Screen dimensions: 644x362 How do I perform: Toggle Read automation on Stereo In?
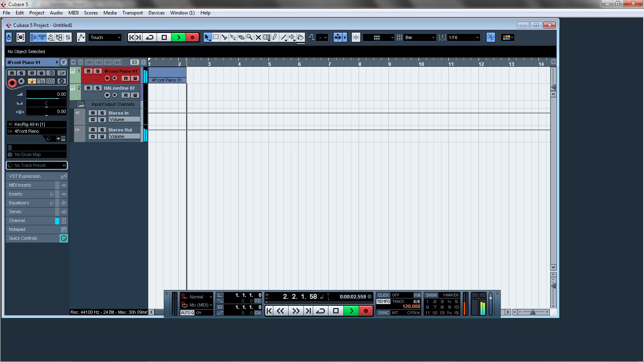93,120
